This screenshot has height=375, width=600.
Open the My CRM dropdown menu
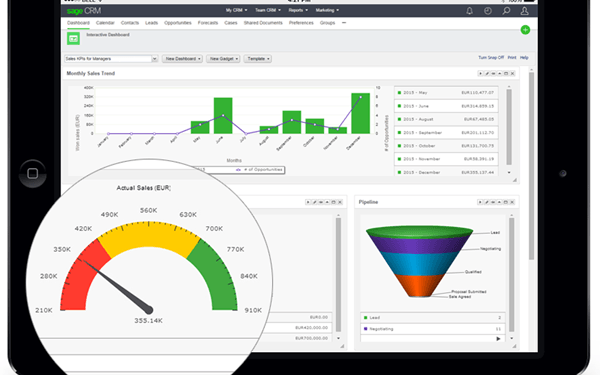point(236,10)
